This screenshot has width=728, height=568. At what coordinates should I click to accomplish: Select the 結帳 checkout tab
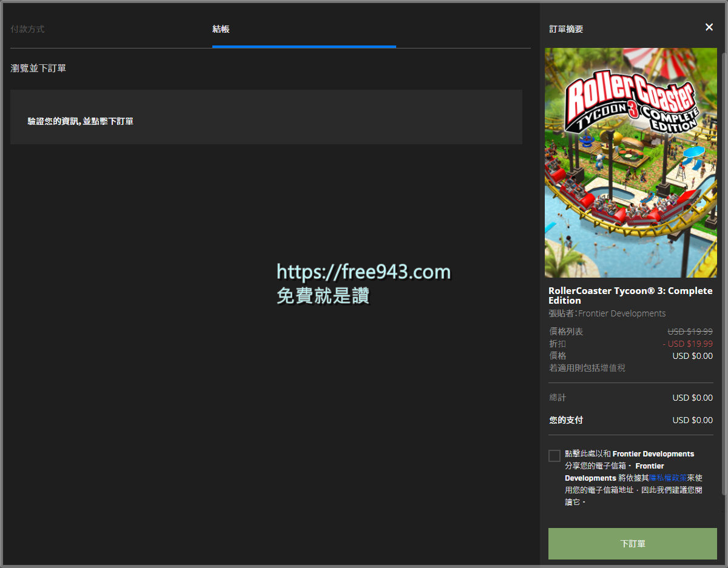pos(220,28)
